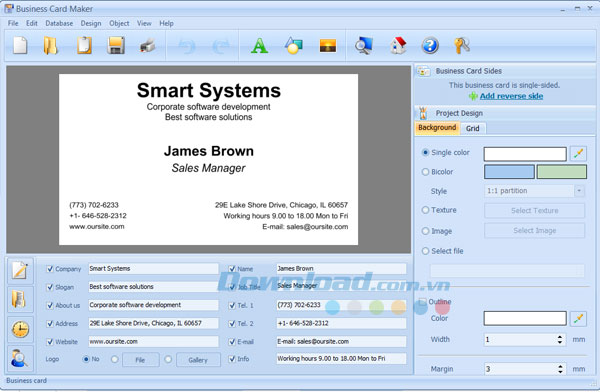Select the green letter A text tool
Image resolution: width=600 pixels, height=392 pixels.
click(259, 46)
